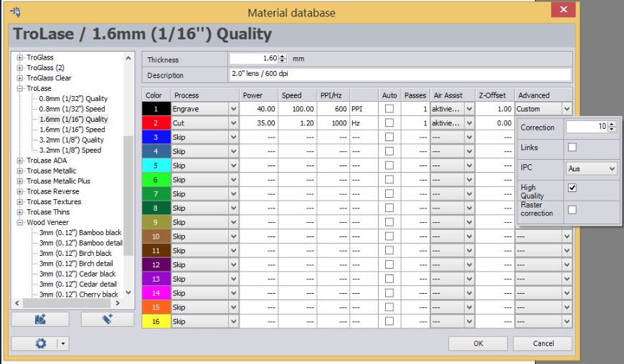Enable the Links checkbox
Image resolution: width=624 pixels, height=364 pixels.
click(x=572, y=148)
